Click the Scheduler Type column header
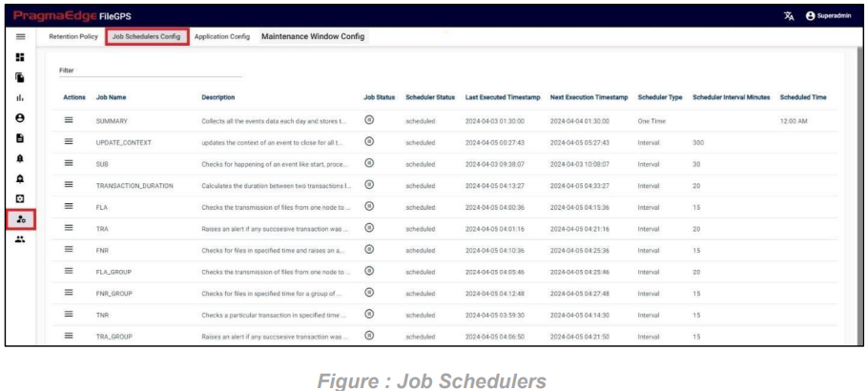Screen dimensions: 868x391 tap(660, 97)
